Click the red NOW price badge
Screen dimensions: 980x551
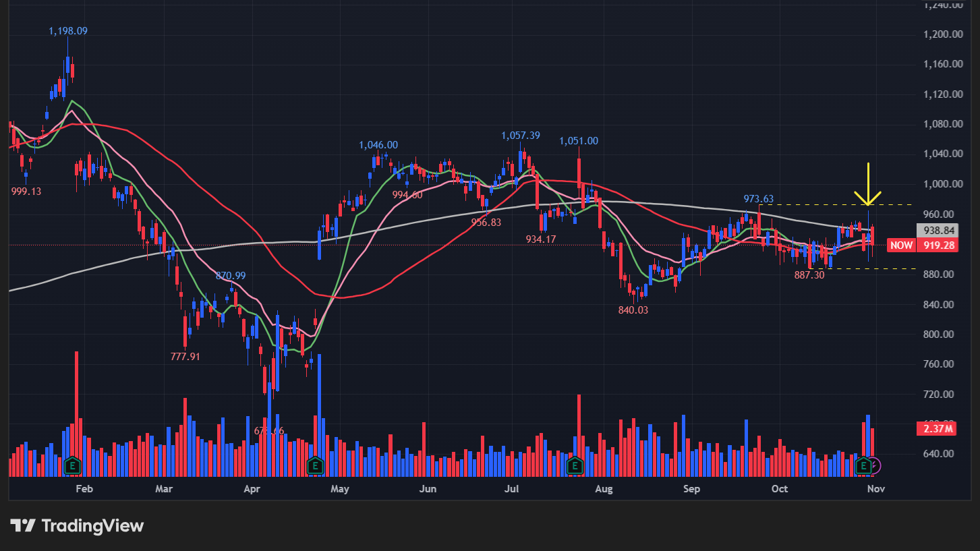tap(901, 245)
